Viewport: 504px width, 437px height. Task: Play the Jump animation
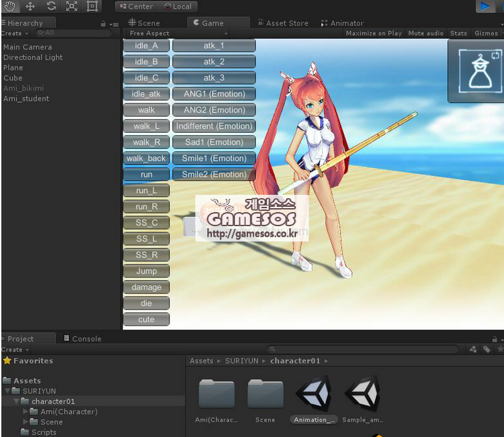point(146,271)
